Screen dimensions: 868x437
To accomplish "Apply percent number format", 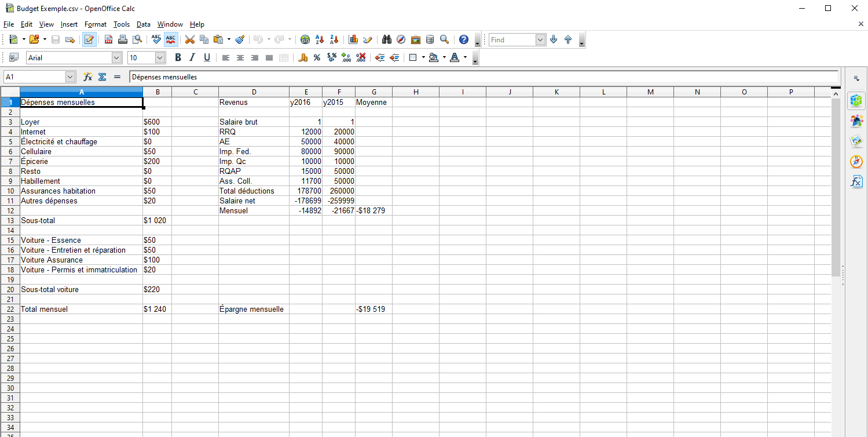I will click(x=317, y=58).
